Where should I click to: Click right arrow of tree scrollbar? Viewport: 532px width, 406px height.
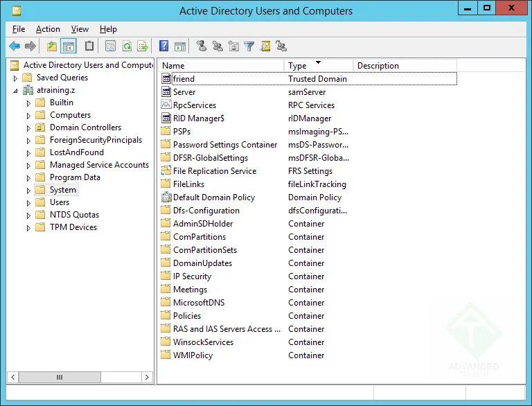(x=147, y=377)
